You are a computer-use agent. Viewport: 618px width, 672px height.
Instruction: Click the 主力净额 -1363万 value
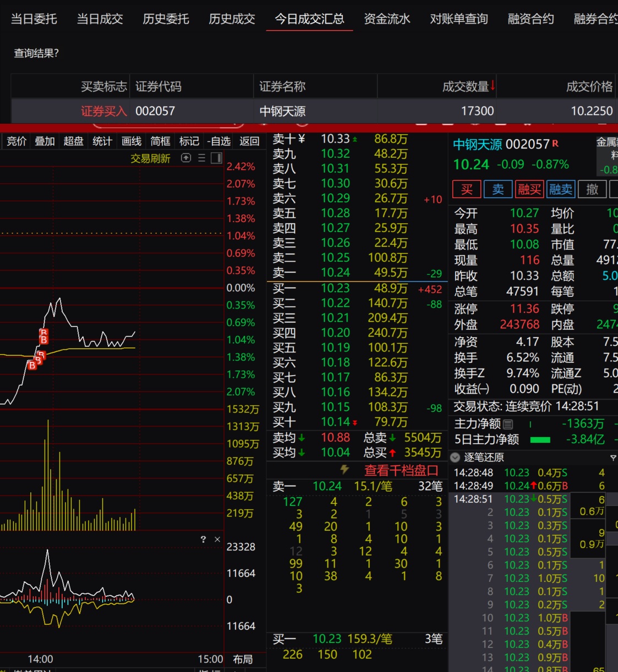click(x=583, y=423)
